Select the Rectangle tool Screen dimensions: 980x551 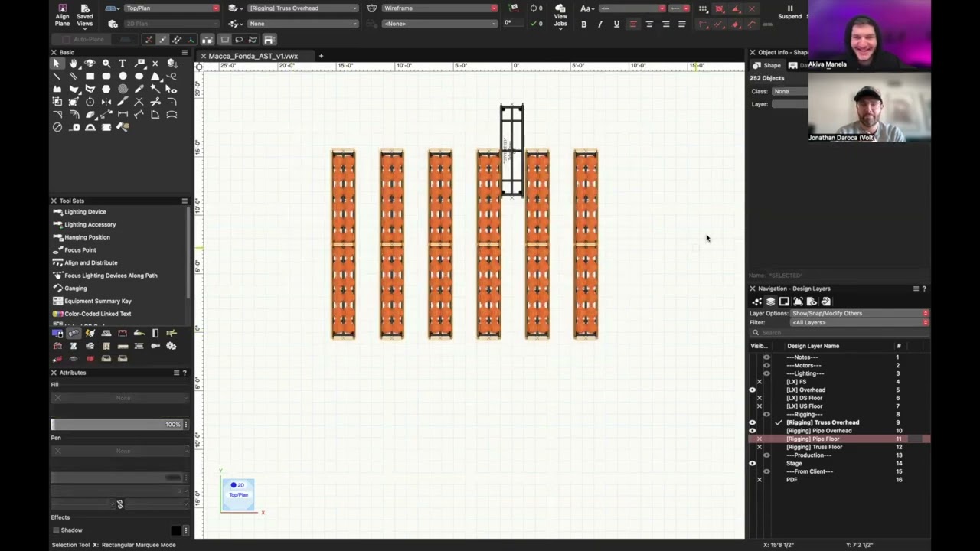coord(90,77)
